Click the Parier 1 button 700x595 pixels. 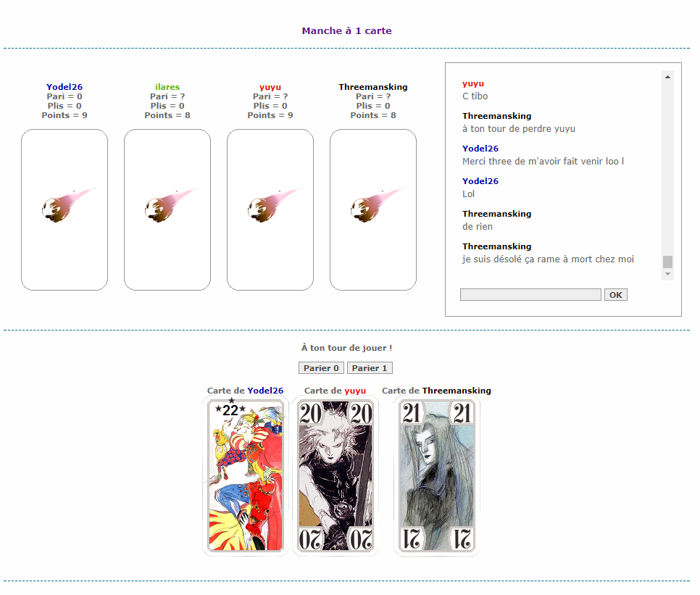tap(370, 368)
